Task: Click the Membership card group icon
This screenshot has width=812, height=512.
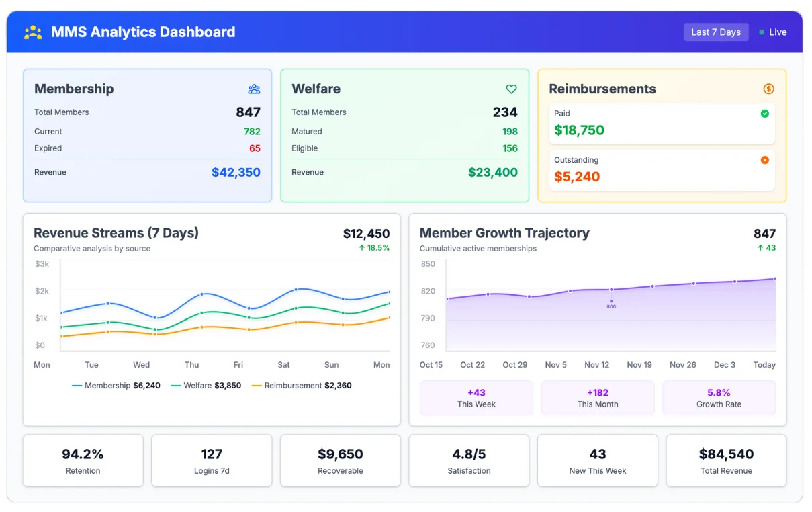Action: pos(254,89)
